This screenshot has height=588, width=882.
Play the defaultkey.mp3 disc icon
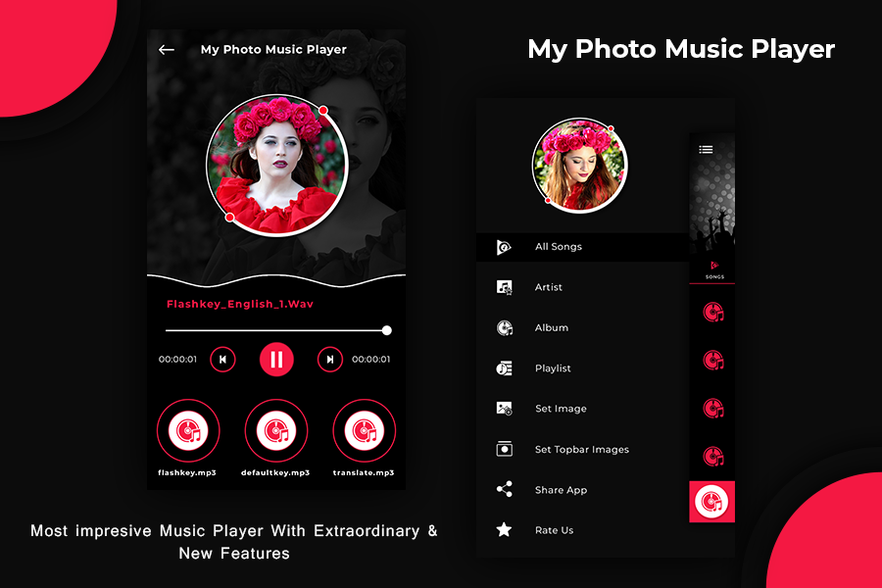pos(276,430)
